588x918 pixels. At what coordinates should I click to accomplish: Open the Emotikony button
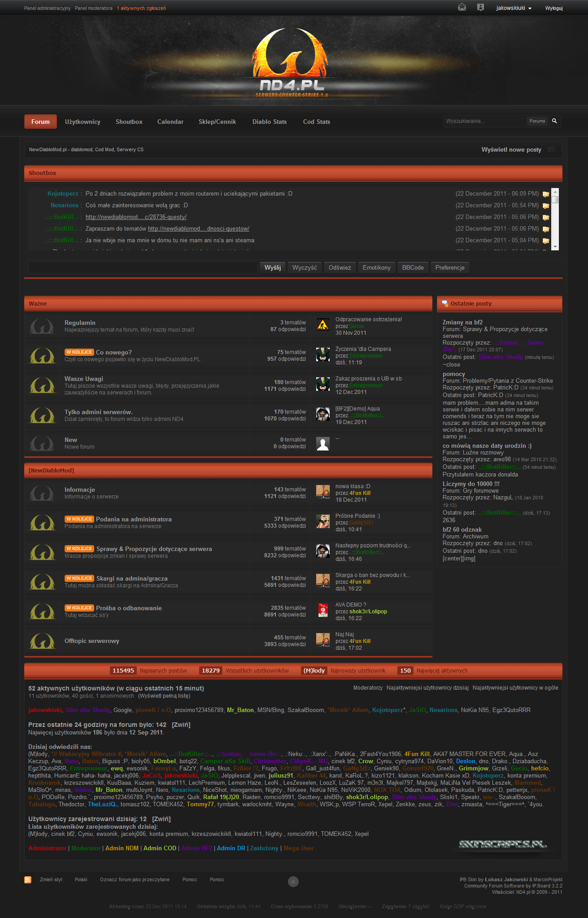point(377,267)
